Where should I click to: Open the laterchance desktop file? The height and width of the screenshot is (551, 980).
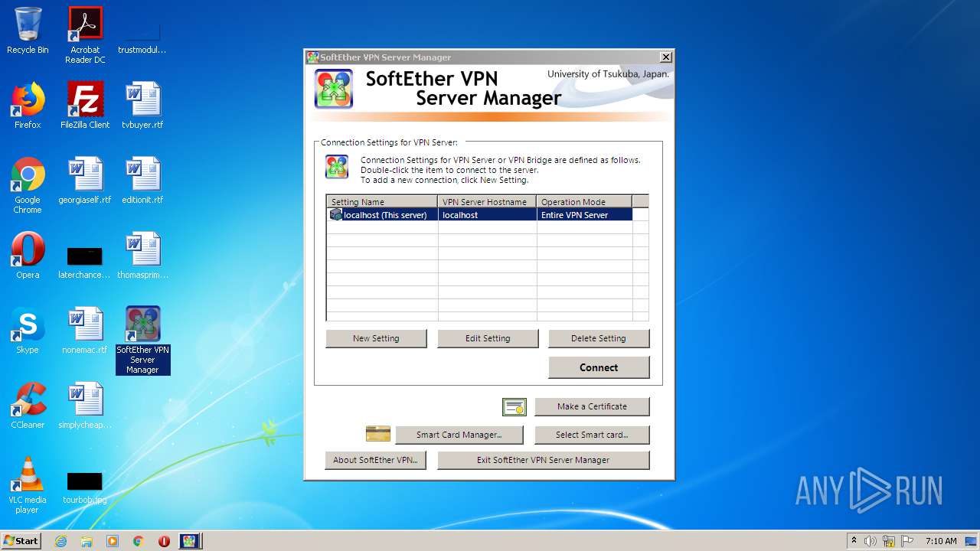[85, 263]
